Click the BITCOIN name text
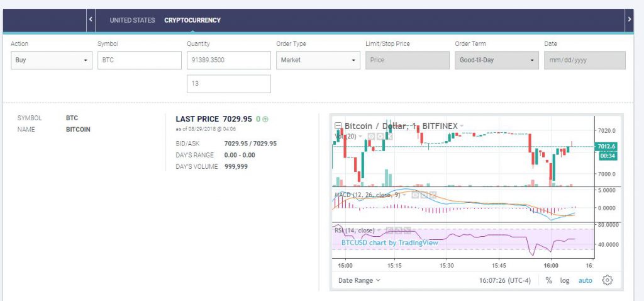The image size is (644, 301). click(x=78, y=130)
